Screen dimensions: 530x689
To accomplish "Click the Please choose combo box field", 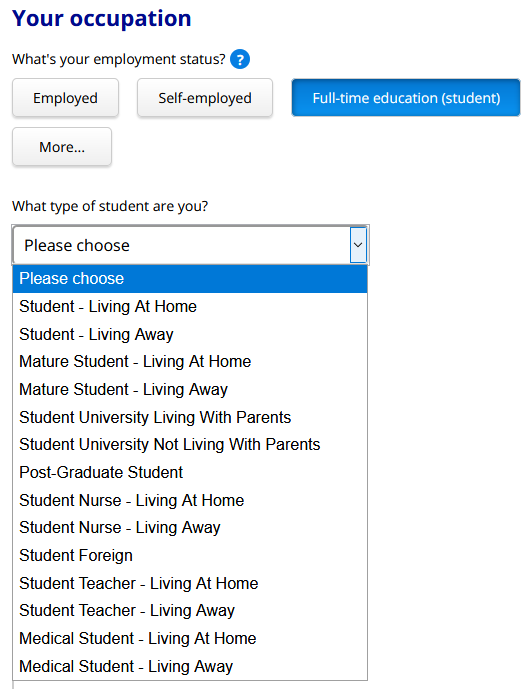I will (190, 245).
